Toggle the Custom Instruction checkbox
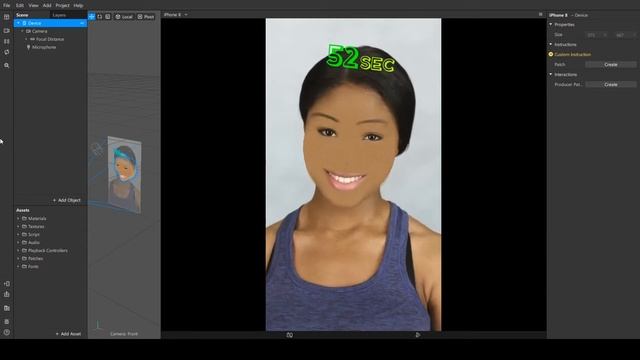The image size is (640, 360). pyautogui.click(x=551, y=54)
